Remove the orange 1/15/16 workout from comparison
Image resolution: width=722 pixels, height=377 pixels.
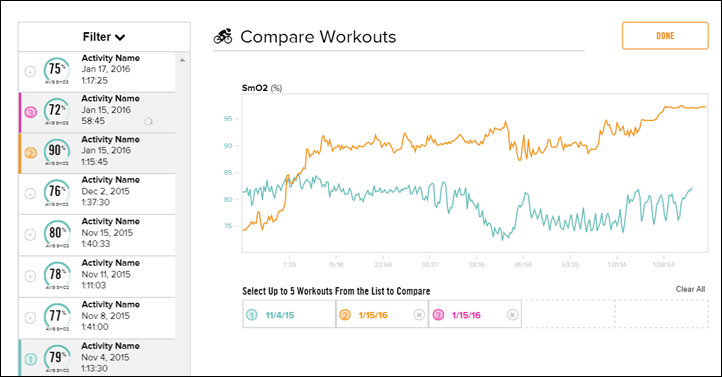(x=419, y=315)
